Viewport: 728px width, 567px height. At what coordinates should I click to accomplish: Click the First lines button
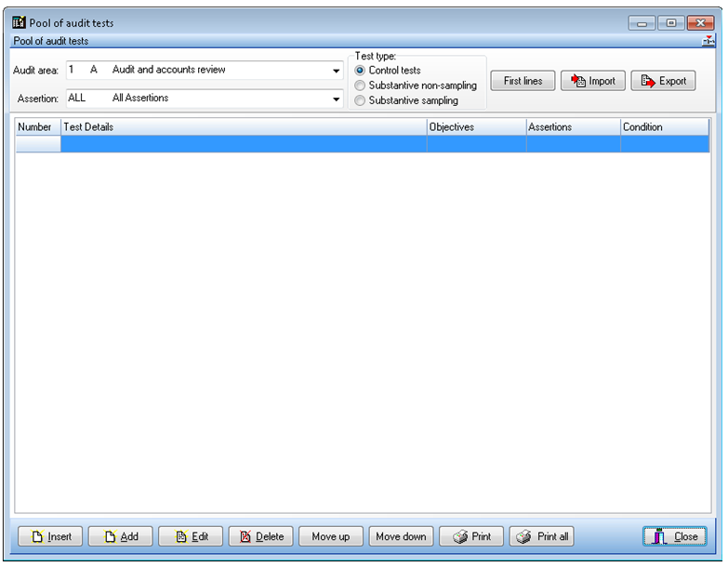tap(523, 81)
